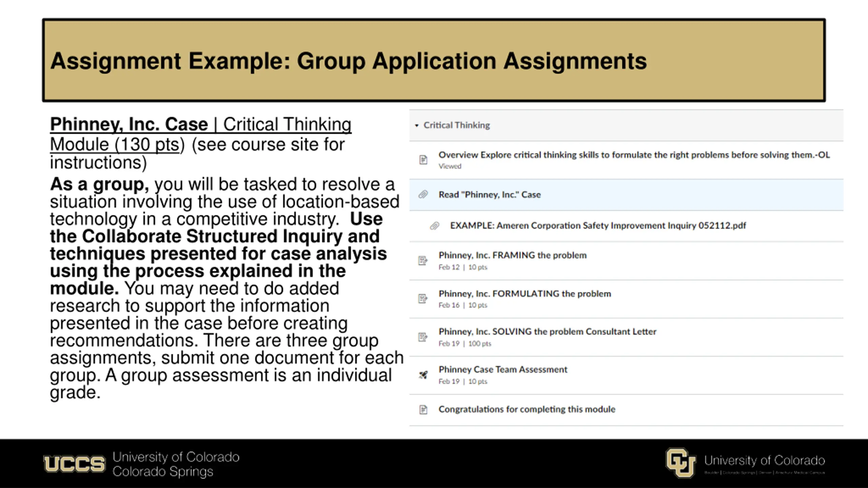Open EXAMPLE Ameren Corporation Safety Improvement PDF
Viewport: 868px width, 488px height.
598,225
